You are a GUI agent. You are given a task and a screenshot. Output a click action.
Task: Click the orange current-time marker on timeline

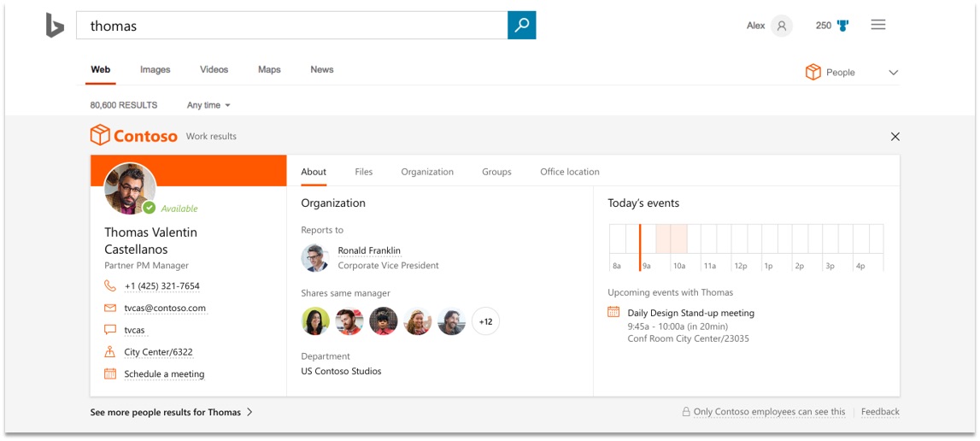(x=640, y=247)
